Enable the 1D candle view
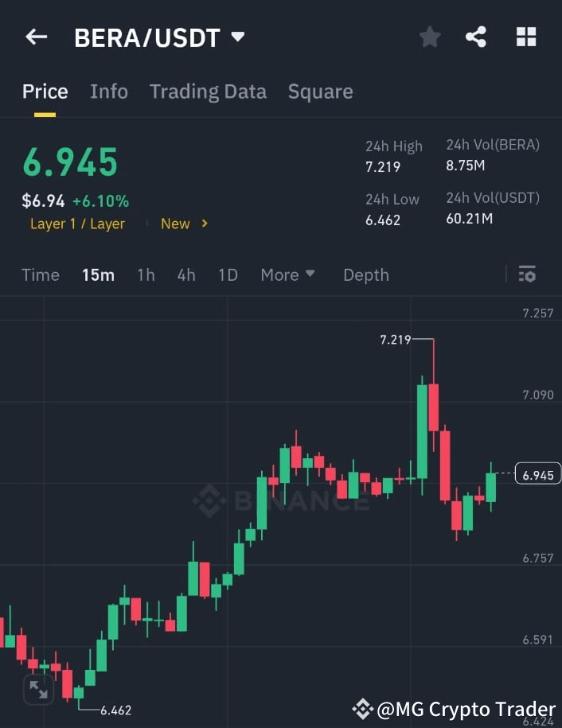 point(228,274)
